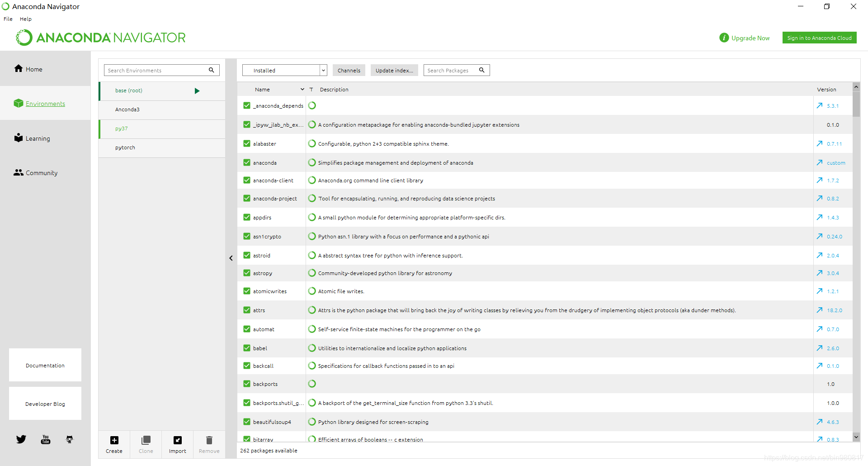This screenshot has width=868, height=466.
Task: Open the Home section icon
Action: coord(19,68)
